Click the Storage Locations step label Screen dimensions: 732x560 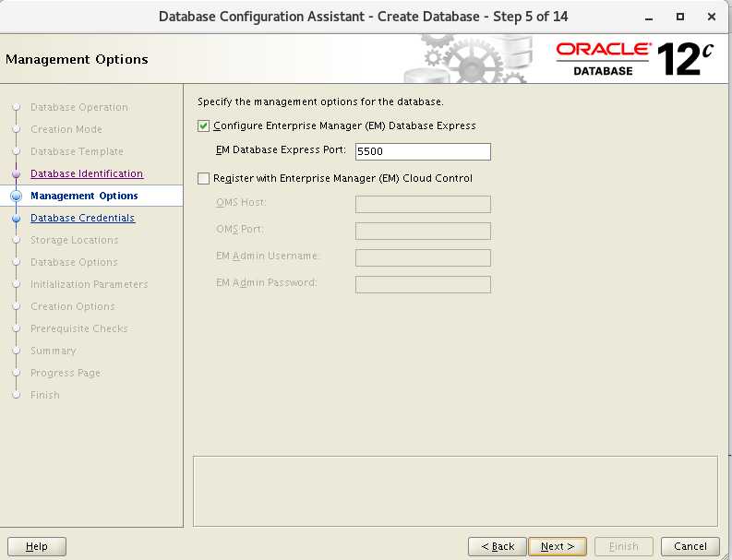tap(74, 241)
